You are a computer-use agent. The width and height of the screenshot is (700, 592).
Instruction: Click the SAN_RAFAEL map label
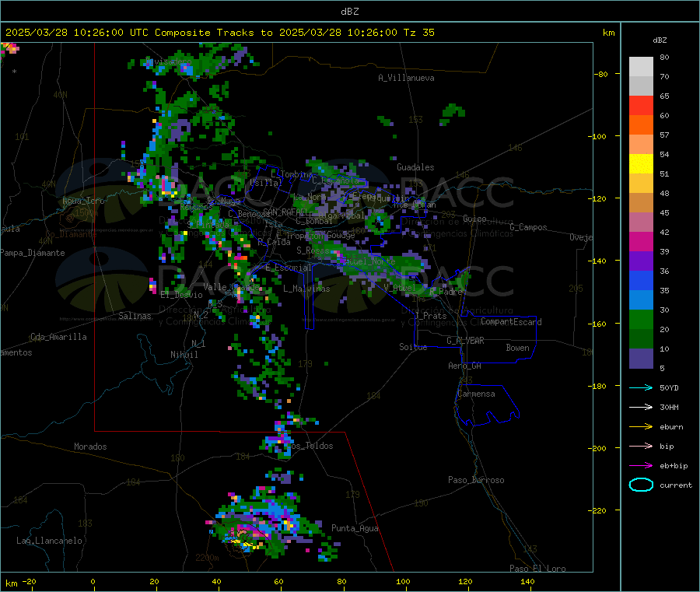tap(285, 212)
